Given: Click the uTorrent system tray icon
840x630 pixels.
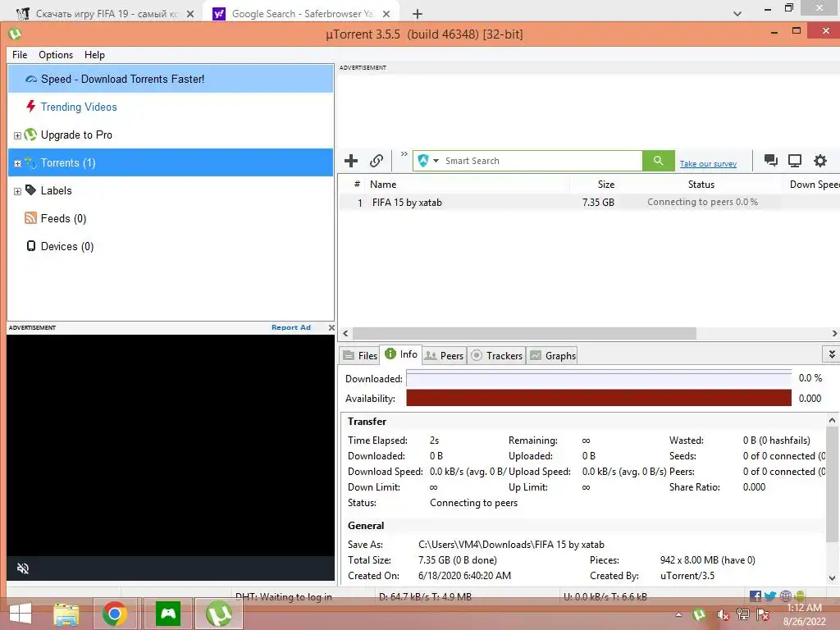Looking at the screenshot, I should 699,614.
